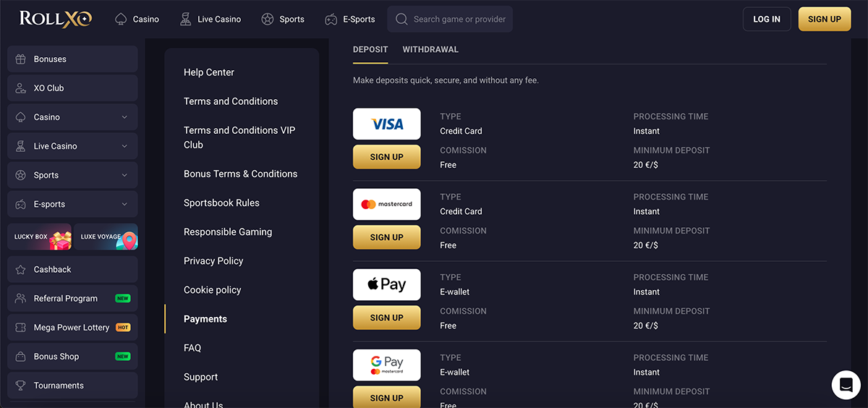Open the Lucky Box promo tile
The image size is (868, 408).
(40, 237)
